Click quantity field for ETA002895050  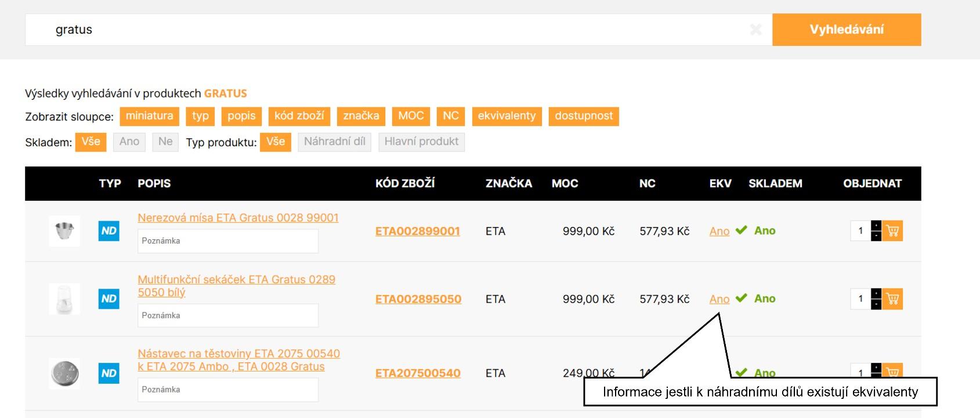(x=860, y=299)
